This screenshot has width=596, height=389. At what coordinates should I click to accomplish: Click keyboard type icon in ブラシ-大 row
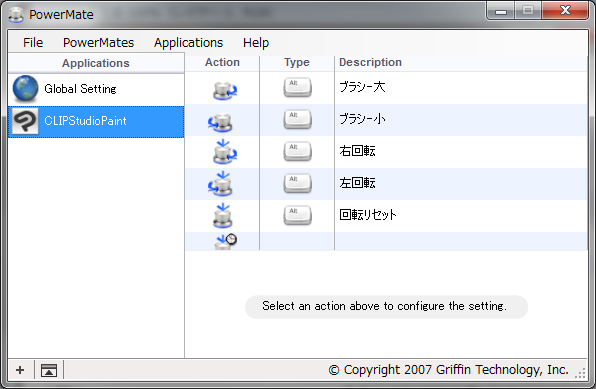pyautogui.click(x=297, y=87)
